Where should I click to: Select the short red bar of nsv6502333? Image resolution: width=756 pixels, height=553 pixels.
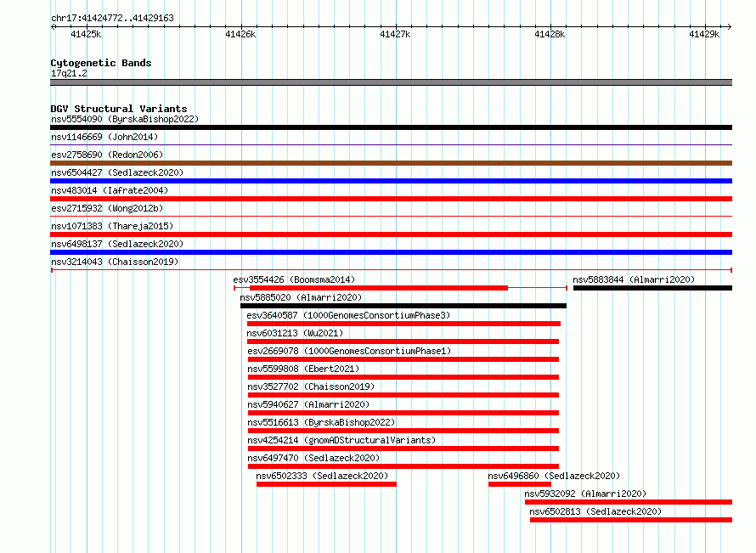coord(326,484)
